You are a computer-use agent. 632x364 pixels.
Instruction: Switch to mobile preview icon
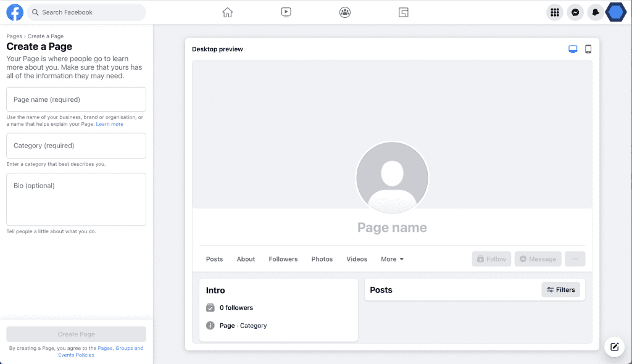[x=588, y=49]
